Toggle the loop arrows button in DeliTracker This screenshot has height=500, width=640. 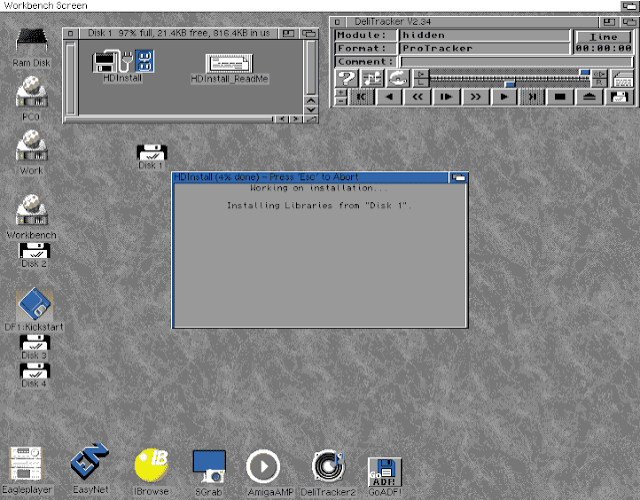pos(397,78)
